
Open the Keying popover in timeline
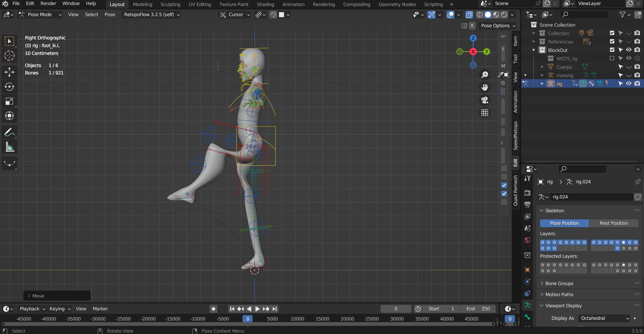60,309
